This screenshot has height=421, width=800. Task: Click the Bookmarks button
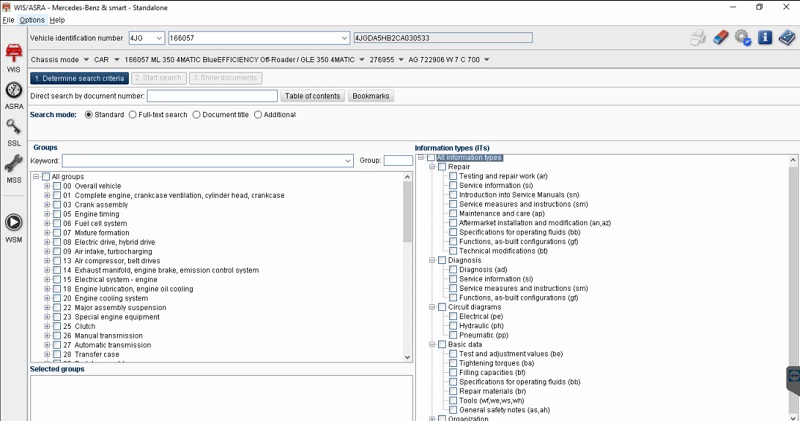371,96
